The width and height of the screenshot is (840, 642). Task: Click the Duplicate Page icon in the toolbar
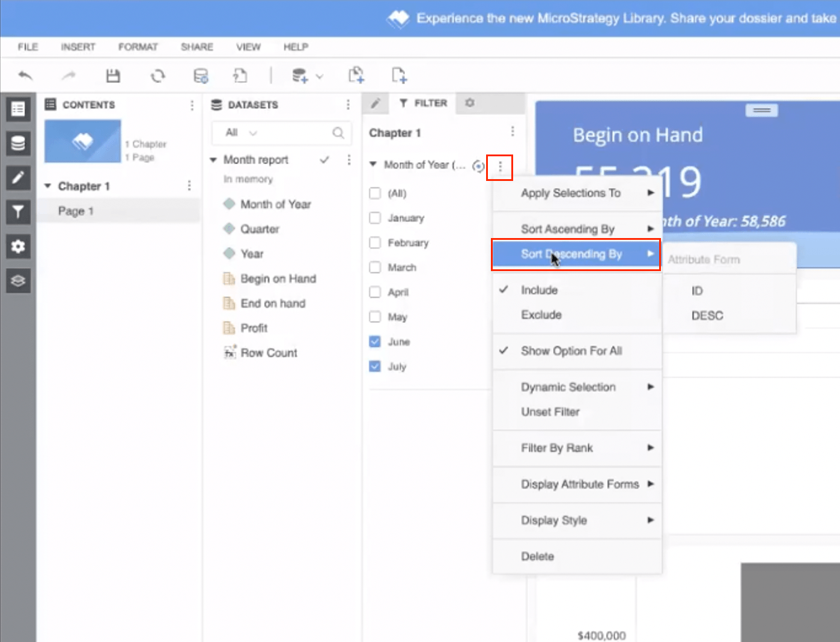pos(356,75)
